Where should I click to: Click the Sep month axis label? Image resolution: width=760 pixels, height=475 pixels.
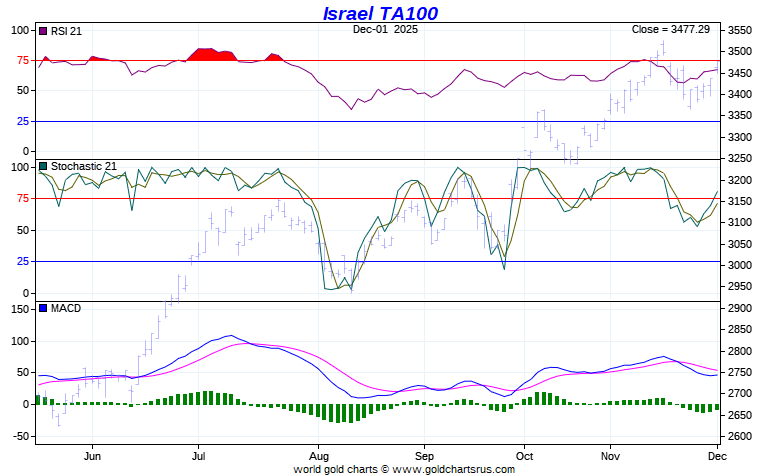pyautogui.click(x=424, y=456)
